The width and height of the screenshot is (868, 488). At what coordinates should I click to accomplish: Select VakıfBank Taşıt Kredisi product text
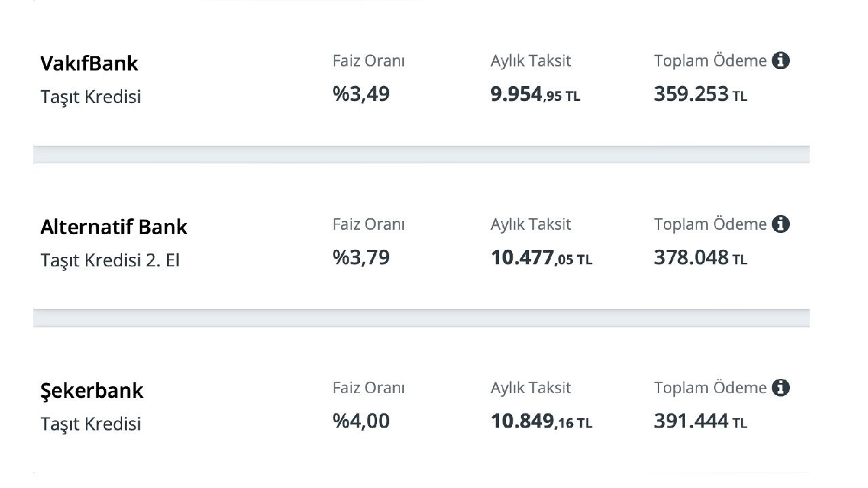(91, 97)
